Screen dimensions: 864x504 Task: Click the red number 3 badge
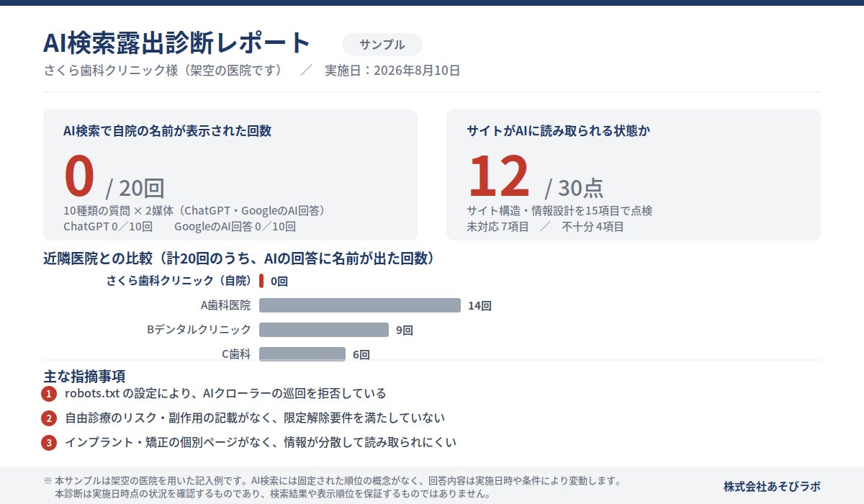[49, 443]
